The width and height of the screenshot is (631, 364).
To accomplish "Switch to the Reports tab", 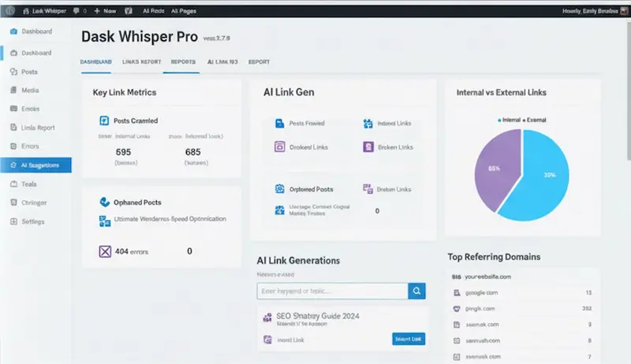I will [183, 62].
